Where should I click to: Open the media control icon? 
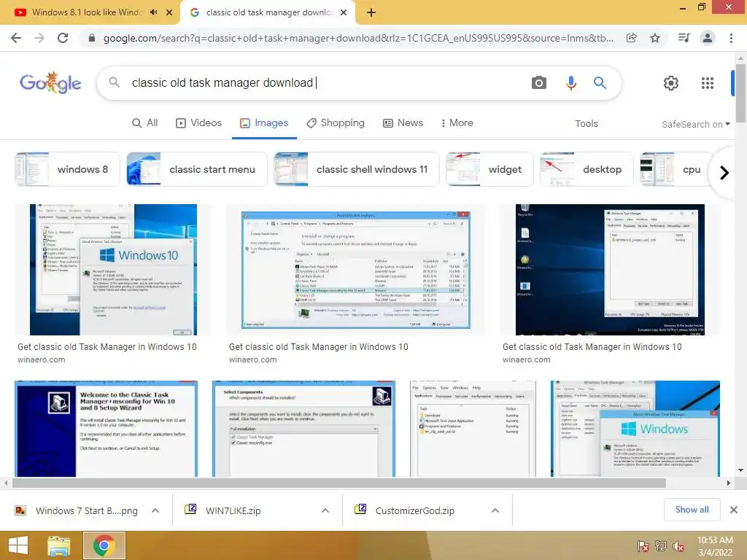[x=684, y=38]
